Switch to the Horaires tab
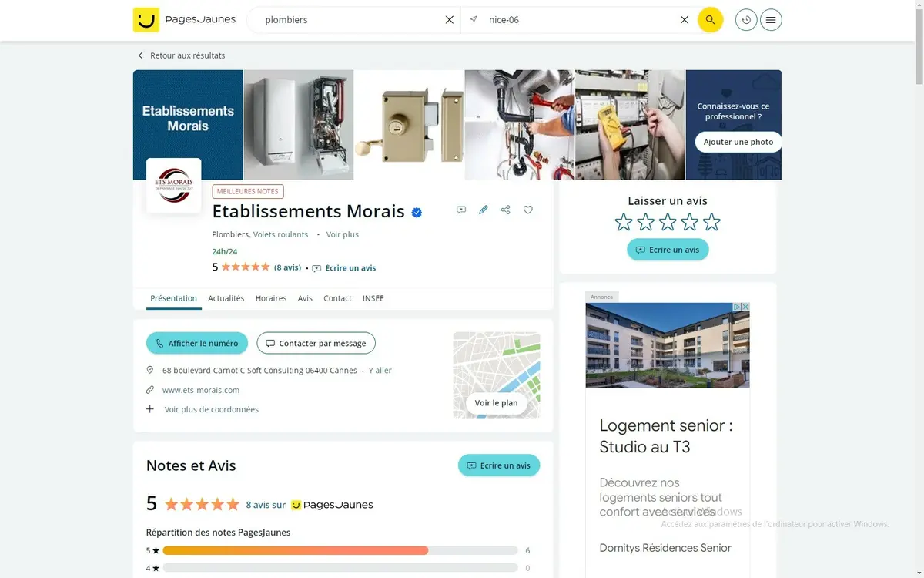Viewport: 924px width, 578px height. (x=271, y=298)
